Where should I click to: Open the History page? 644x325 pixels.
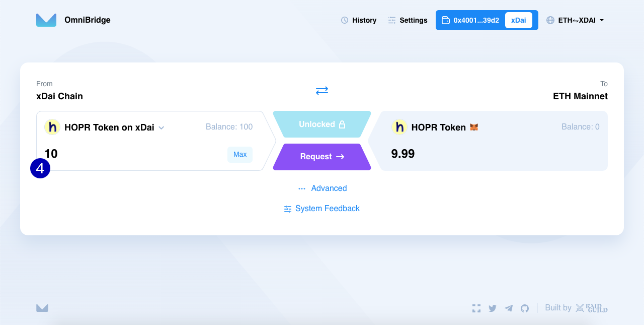coord(359,20)
